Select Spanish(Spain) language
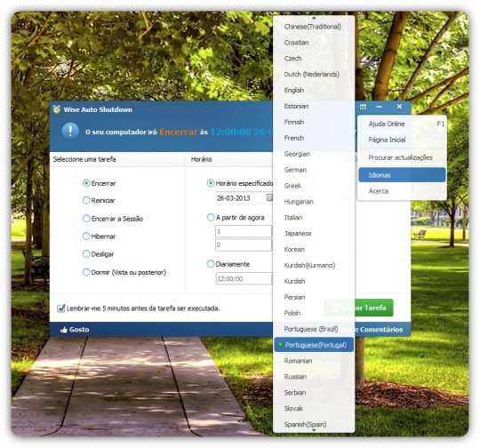The image size is (480, 448). [x=314, y=424]
